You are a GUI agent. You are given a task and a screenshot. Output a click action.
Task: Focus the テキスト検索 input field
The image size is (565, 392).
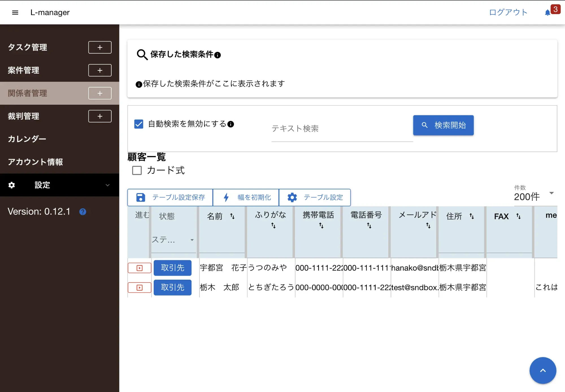[342, 129]
